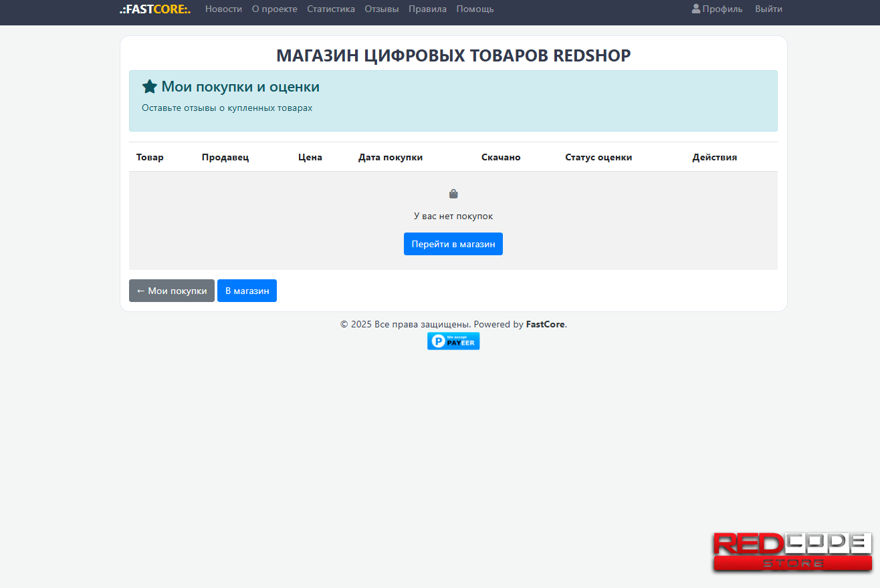Open the Помощь section
The height and width of the screenshot is (588, 880).
click(x=475, y=9)
